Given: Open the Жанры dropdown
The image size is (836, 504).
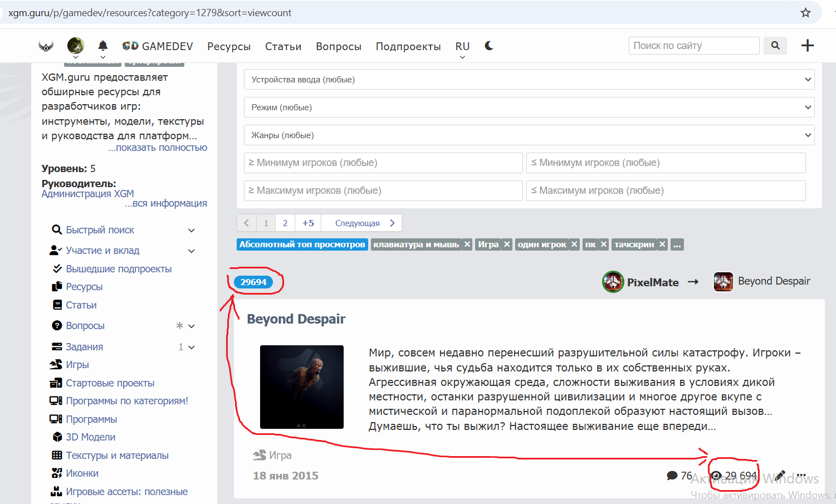Looking at the screenshot, I should point(529,135).
